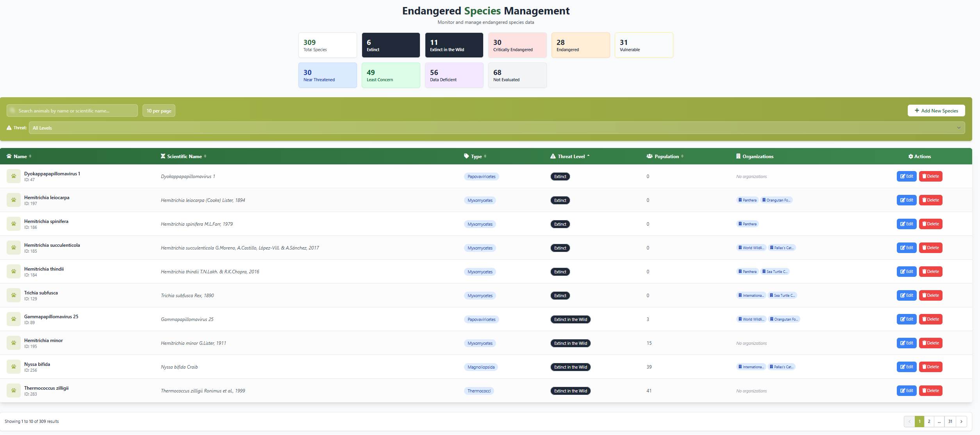980x435 pixels.
Task: Click the building icon in Organizations header
Action: click(738, 156)
